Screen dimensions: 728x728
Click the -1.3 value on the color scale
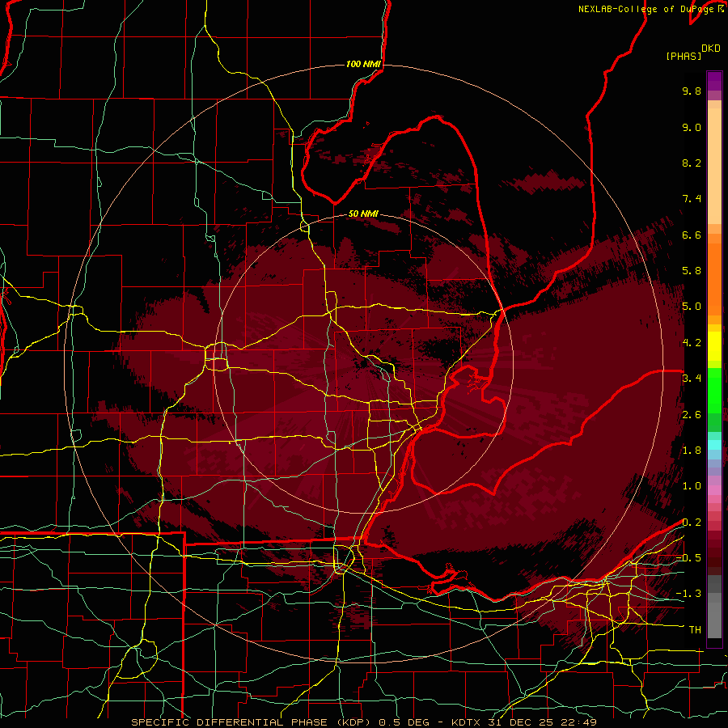[688, 594]
